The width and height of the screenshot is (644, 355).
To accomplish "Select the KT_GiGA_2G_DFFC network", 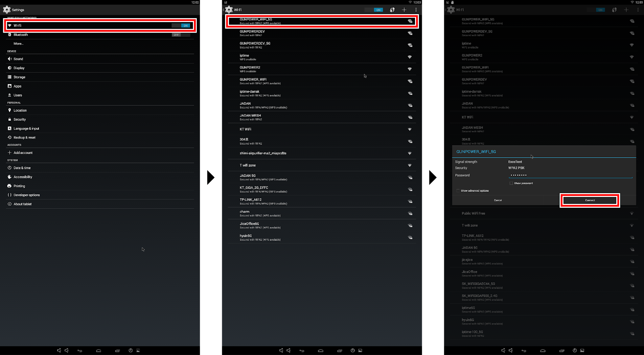I will coord(322,189).
